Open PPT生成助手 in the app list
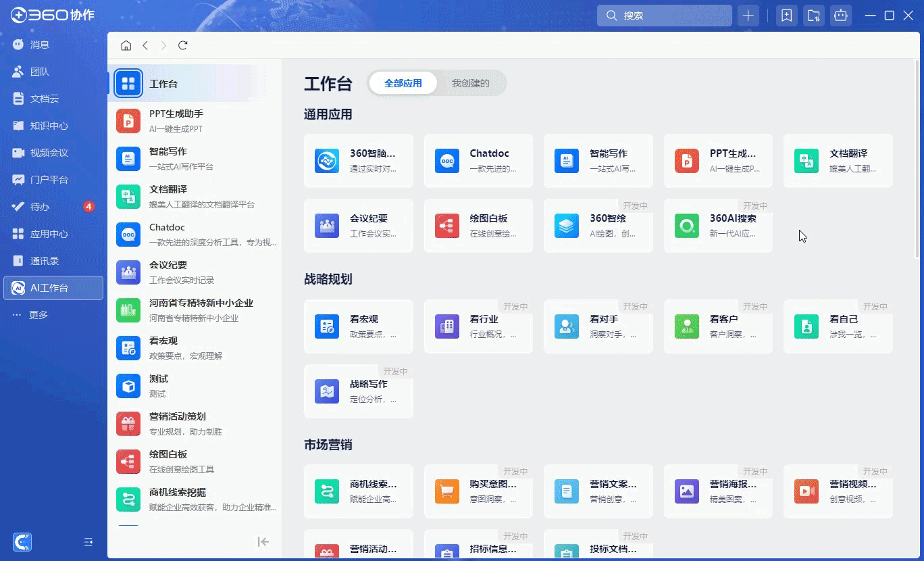 click(x=195, y=121)
